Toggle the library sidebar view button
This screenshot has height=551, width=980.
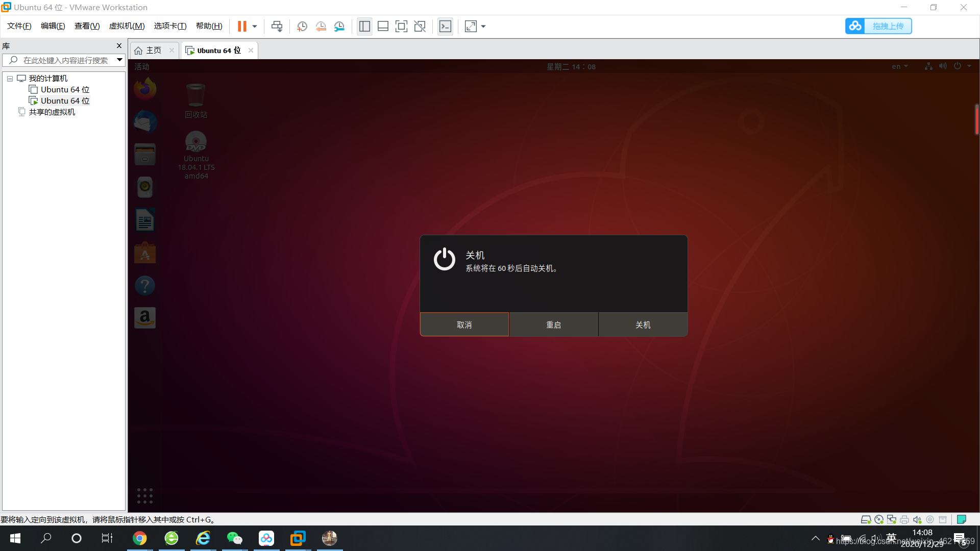[x=364, y=26]
